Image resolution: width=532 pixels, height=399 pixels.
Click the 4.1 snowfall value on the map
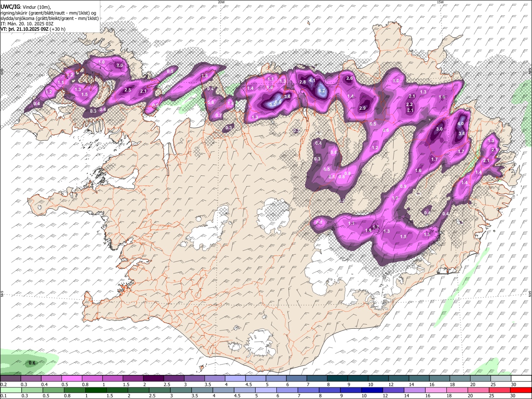[x=313, y=80]
